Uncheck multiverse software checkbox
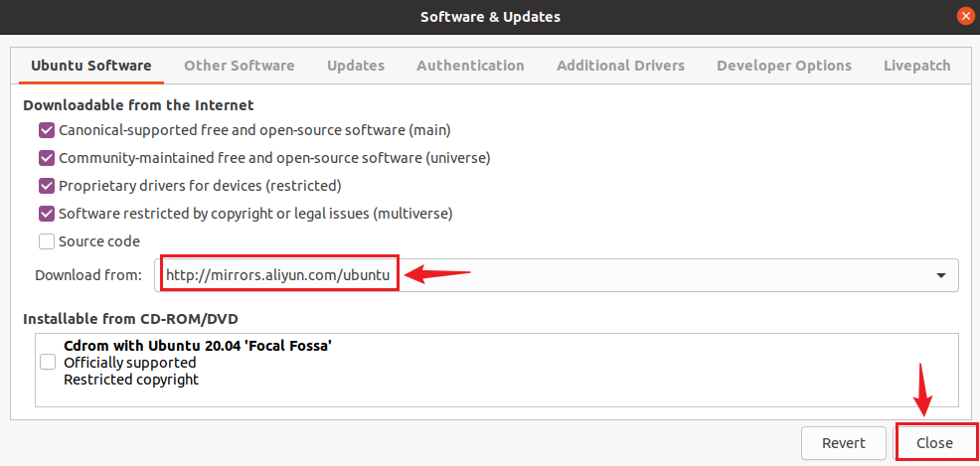The width and height of the screenshot is (980, 466). coord(47,214)
